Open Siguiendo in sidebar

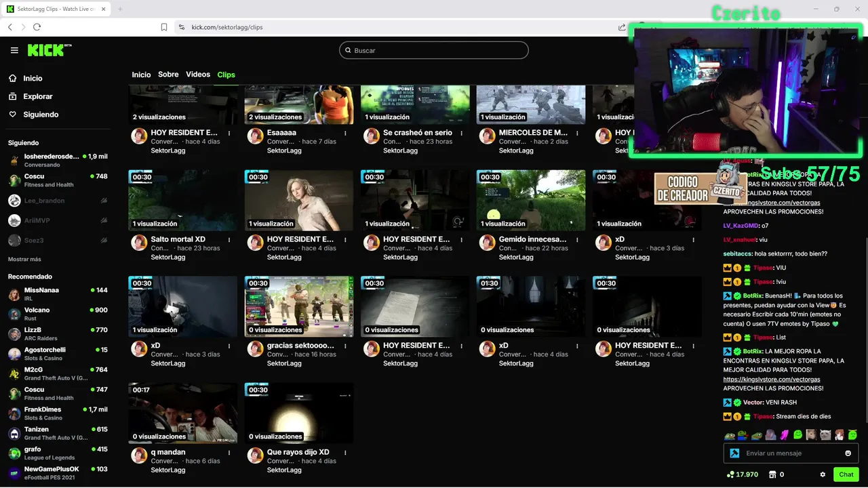click(41, 115)
